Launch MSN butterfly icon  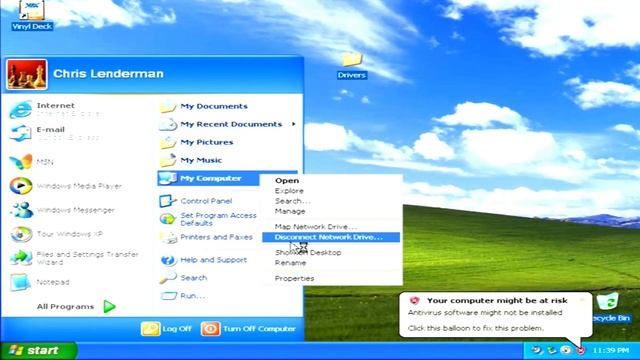tap(20, 162)
